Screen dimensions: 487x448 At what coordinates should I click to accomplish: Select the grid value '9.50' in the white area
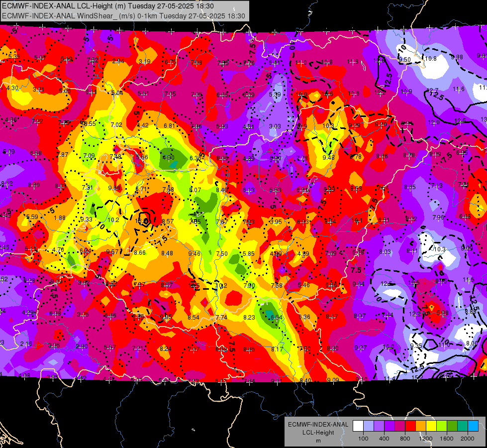[405, 60]
